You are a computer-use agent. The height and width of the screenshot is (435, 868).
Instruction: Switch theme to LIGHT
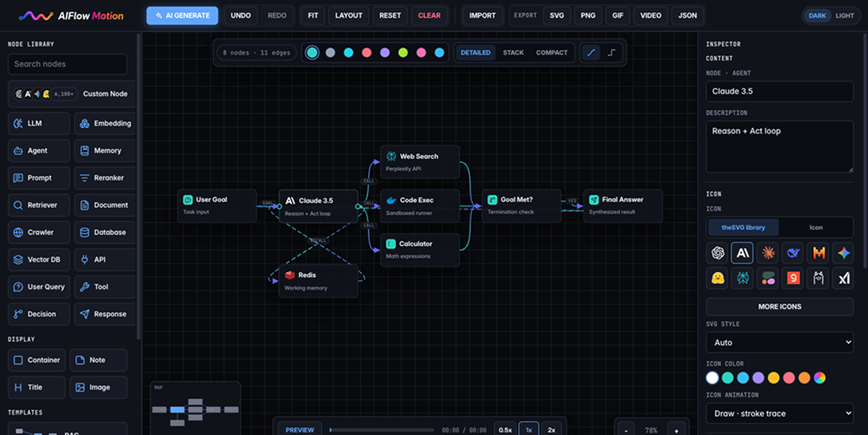click(x=845, y=16)
